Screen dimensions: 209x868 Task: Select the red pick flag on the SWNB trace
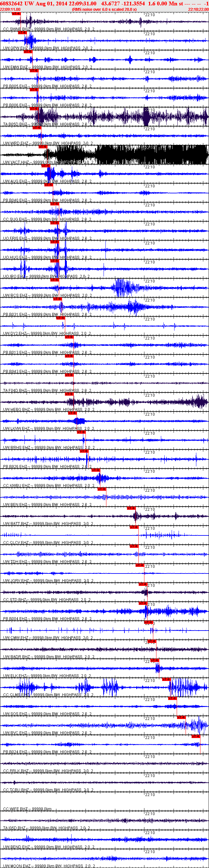pyautogui.click(x=16, y=14)
